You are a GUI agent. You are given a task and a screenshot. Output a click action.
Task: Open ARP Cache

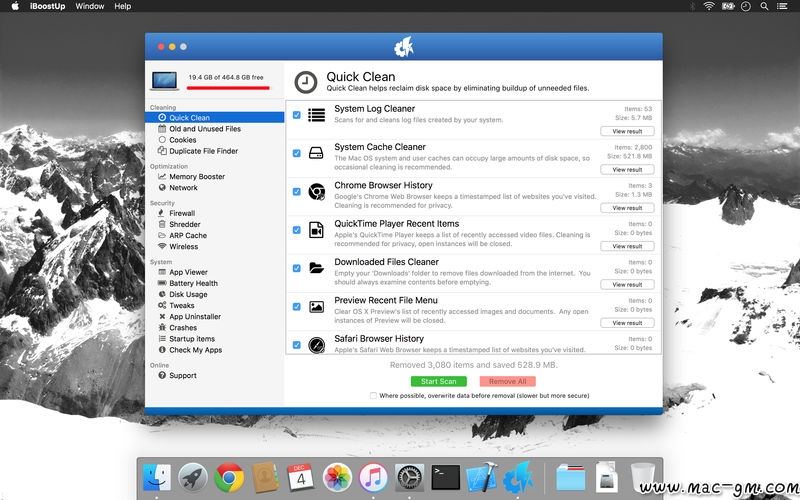click(182, 236)
